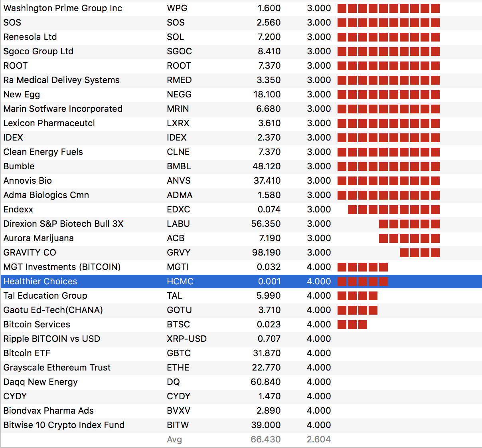Click the red rating bar for Bitcoin Services
This screenshot has height=448, width=482.
pos(352,325)
